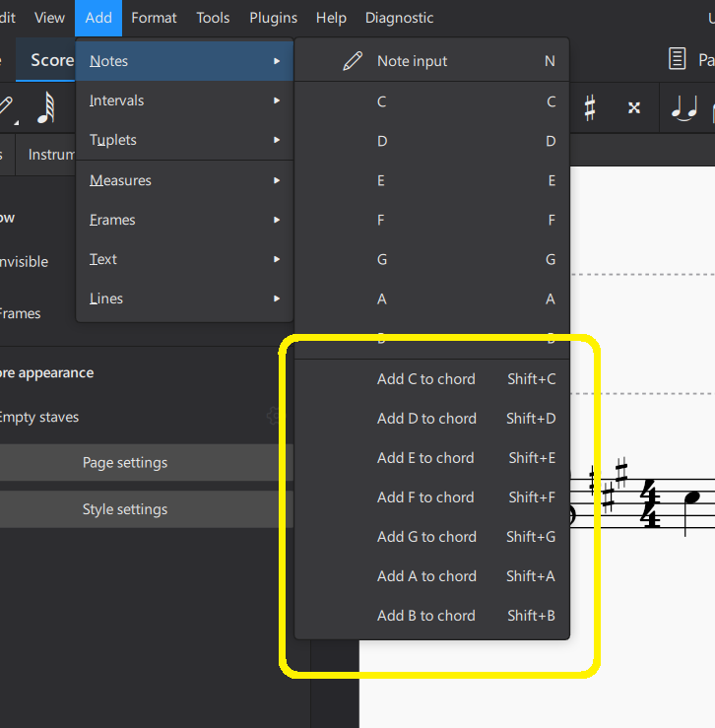
Task: Open the Tuplets submenu
Action: [184, 140]
